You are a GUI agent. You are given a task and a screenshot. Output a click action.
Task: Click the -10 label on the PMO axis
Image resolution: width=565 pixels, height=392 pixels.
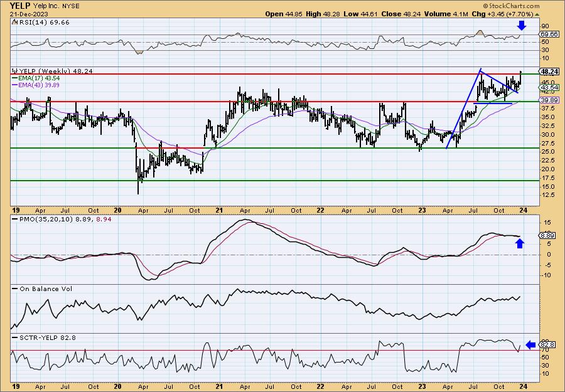[546, 275]
